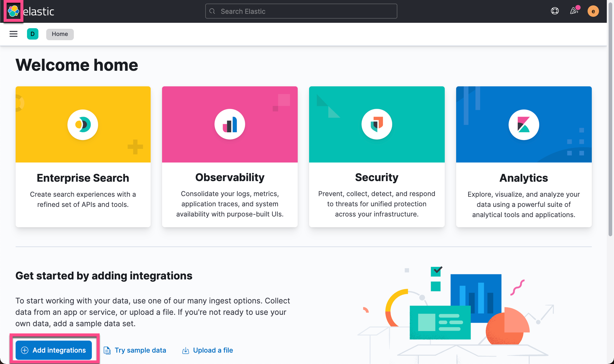This screenshot has height=364, width=614.
Task: Open the Home breadcrumb item
Action: coord(60,34)
